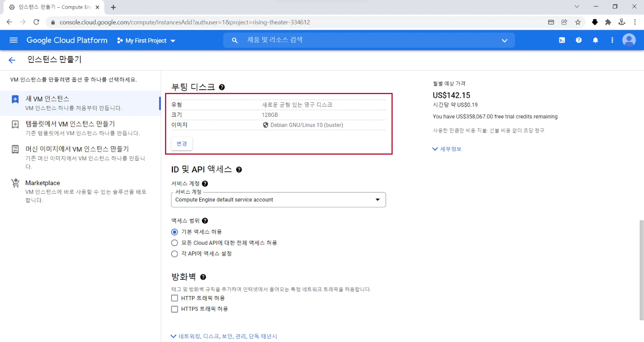Screen dimensions: 644x342
Task: Click the dark shield extension icon
Action: click(x=594, y=22)
